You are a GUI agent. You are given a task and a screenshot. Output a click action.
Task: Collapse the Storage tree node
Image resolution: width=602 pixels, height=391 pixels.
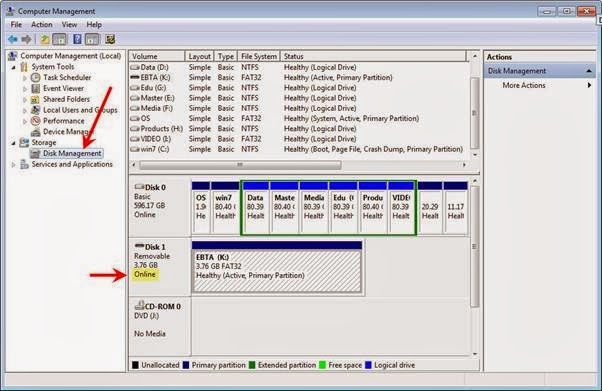click(14, 143)
